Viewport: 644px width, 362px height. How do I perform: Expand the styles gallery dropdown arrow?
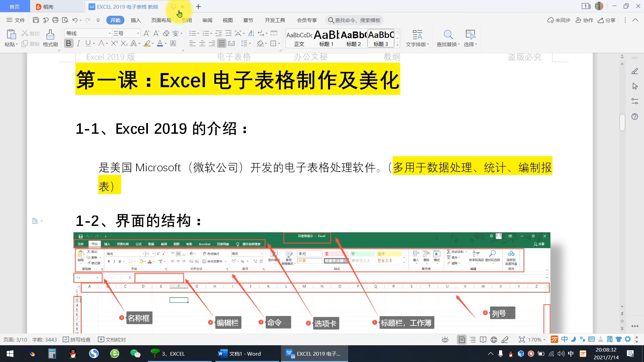coord(397,45)
